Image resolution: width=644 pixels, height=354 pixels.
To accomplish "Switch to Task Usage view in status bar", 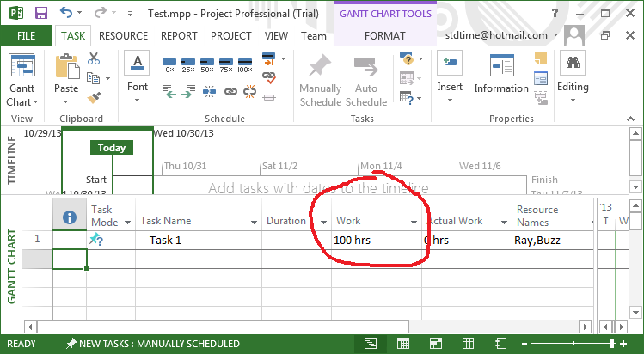I will click(403, 344).
